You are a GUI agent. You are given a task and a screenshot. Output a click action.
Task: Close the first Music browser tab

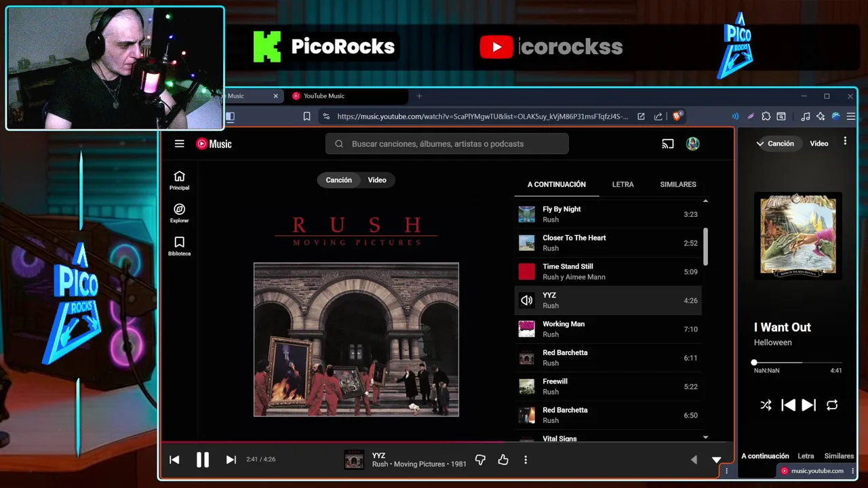(275, 96)
